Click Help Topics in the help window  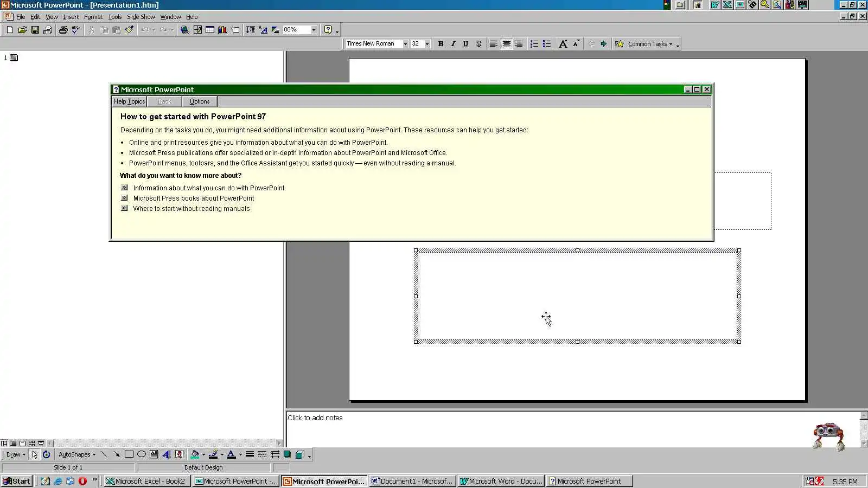pyautogui.click(x=129, y=101)
